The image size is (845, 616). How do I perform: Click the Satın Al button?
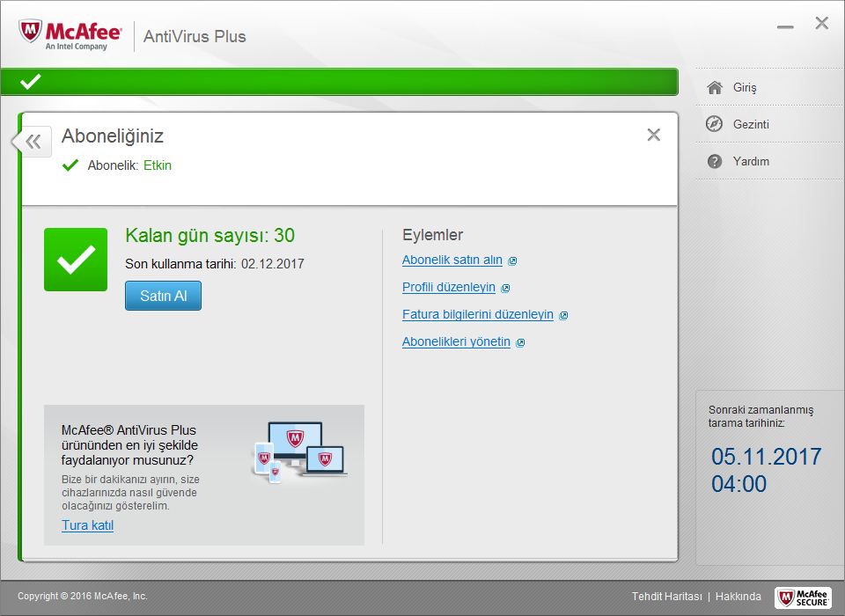pos(164,296)
